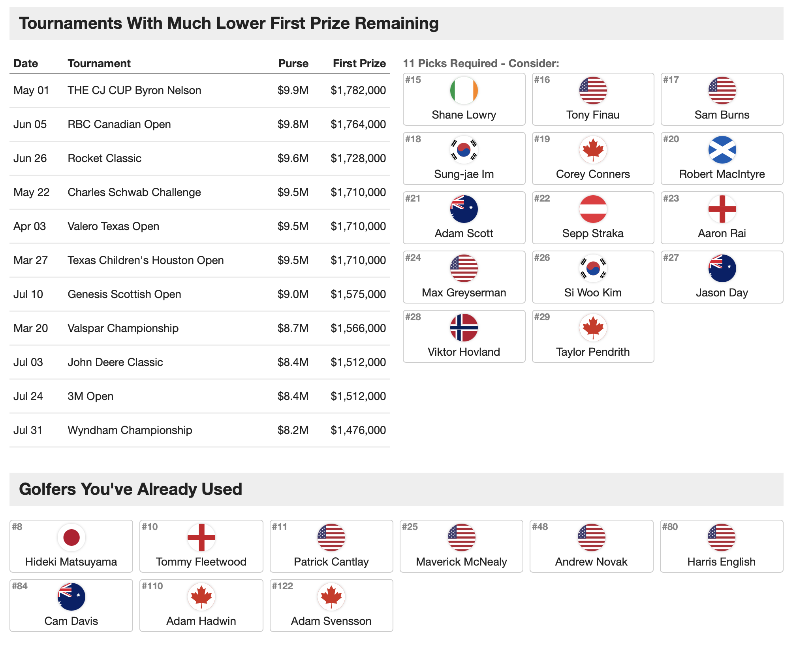Click Sepp Straka's Austrian flag icon

pos(592,209)
